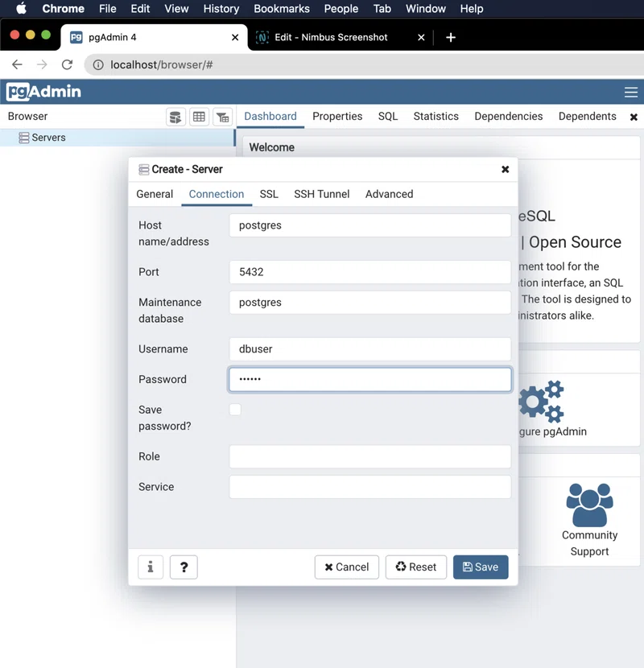Screen dimensions: 644x668
Task: Switch to the Statistics tab
Action: click(436, 117)
